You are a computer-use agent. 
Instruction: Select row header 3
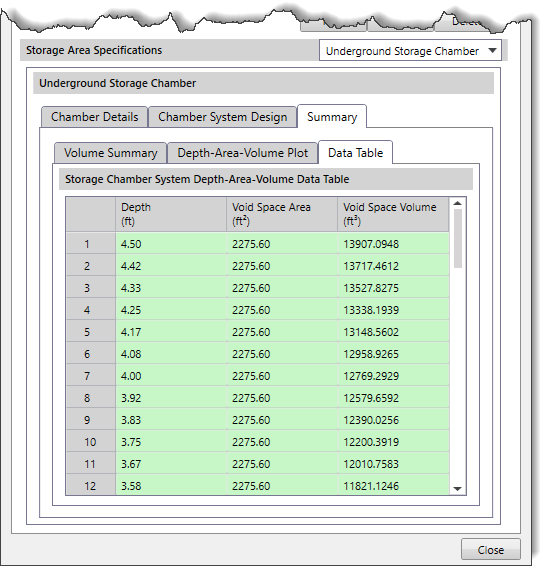coord(91,288)
